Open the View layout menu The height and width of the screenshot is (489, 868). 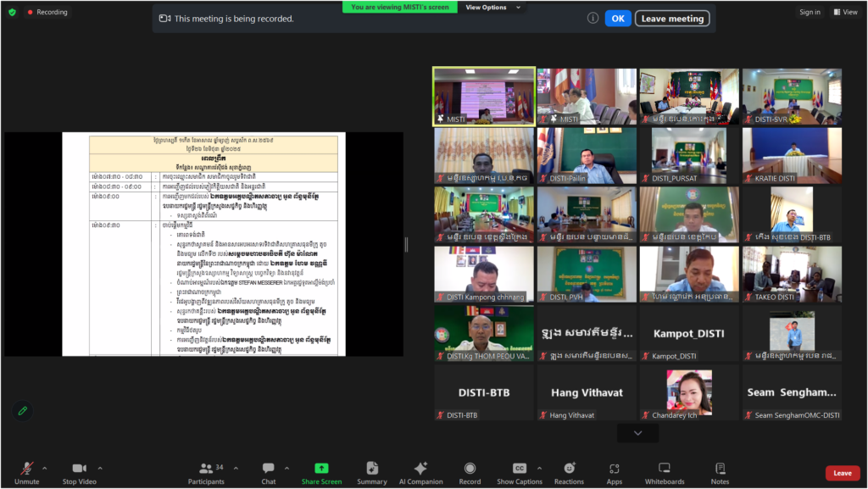pos(845,12)
